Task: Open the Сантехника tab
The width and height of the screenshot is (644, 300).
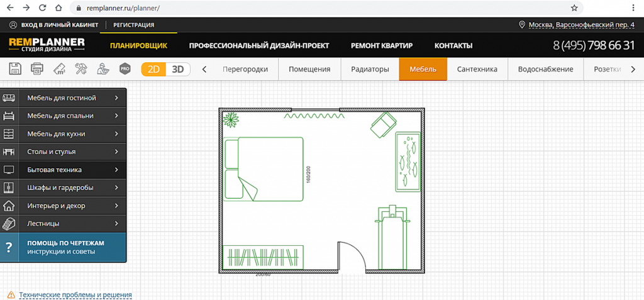Action: click(x=477, y=69)
